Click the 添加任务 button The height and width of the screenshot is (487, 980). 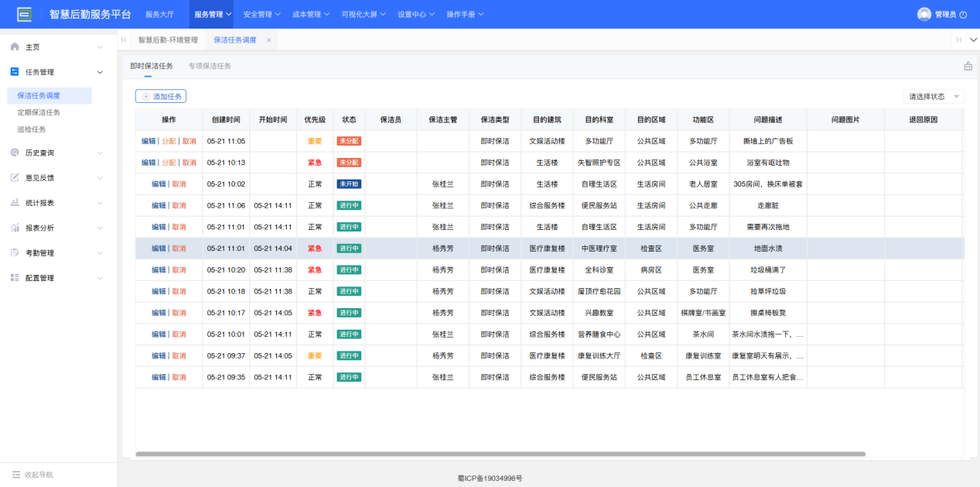[x=161, y=97]
